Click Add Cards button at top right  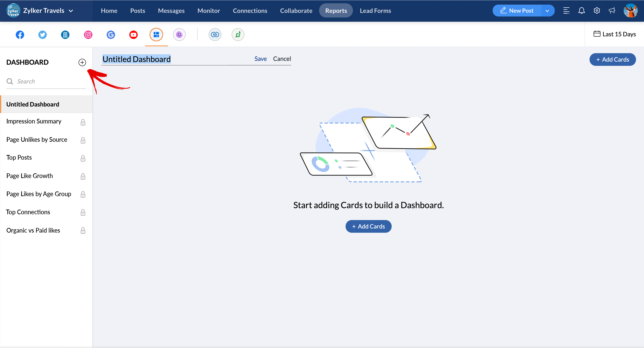tap(612, 59)
